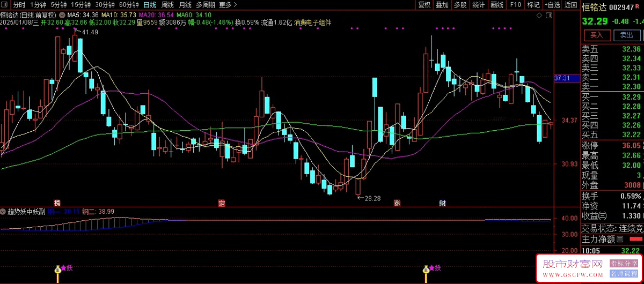Viewport: 644px width, 284px height.
Task: Expand the 趋势妖中妖副 indicator dropdown arrow
Action: click(x=3, y=212)
